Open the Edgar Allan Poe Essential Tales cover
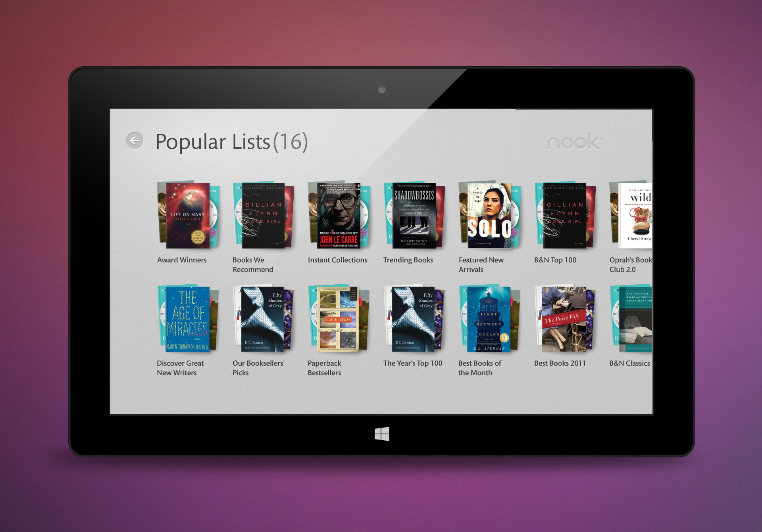This screenshot has width=762, height=532. 635,319
